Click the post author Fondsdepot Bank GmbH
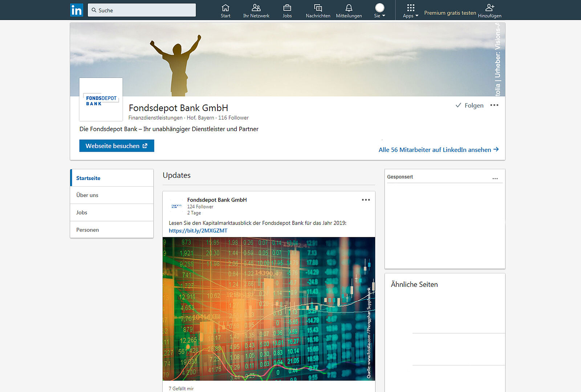This screenshot has width=581, height=392. [217, 200]
